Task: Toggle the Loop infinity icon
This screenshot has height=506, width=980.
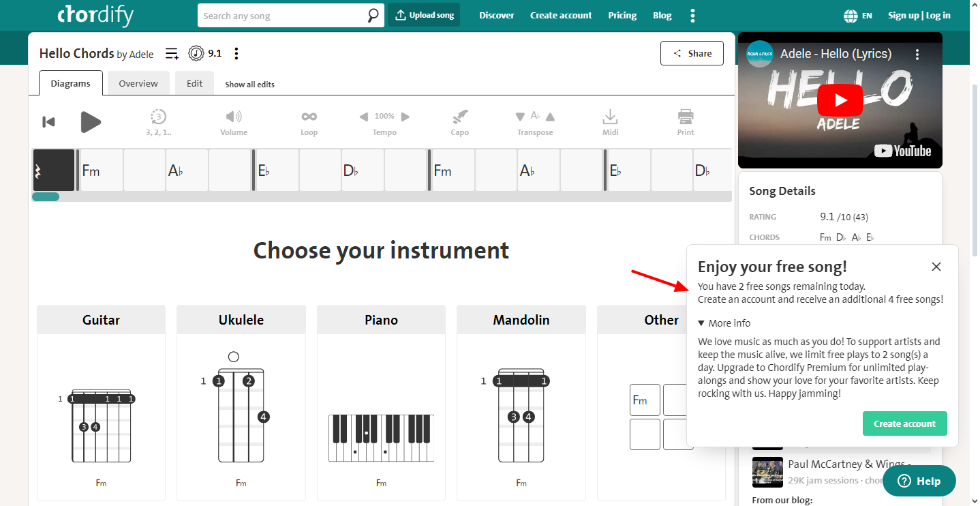Action: 309,117
